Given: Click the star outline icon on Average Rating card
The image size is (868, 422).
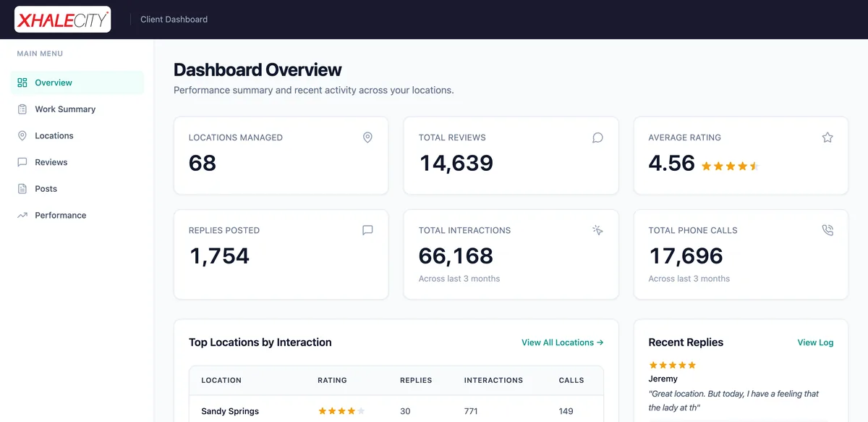Looking at the screenshot, I should point(827,138).
